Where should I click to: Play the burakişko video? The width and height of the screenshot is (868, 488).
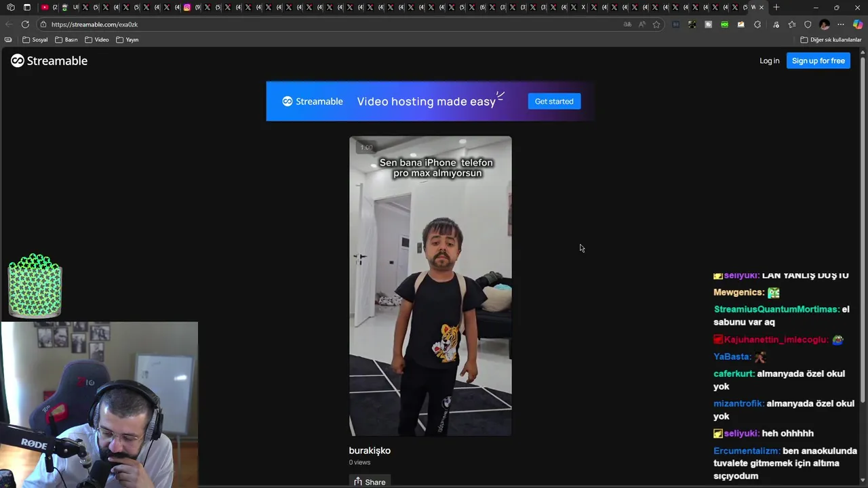coord(431,286)
